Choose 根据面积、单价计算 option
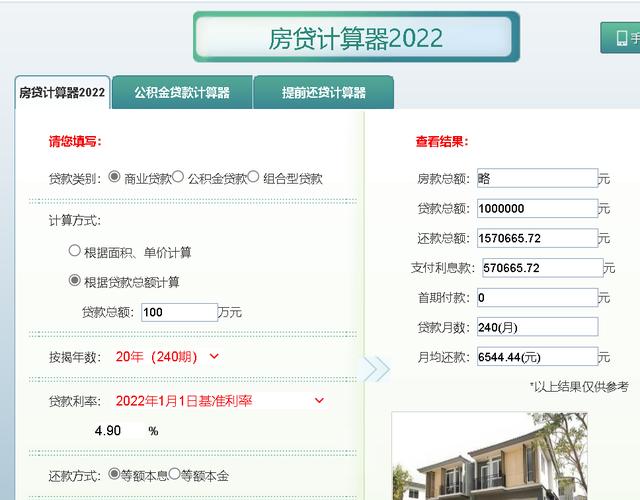The width and height of the screenshot is (640, 500). (75, 251)
